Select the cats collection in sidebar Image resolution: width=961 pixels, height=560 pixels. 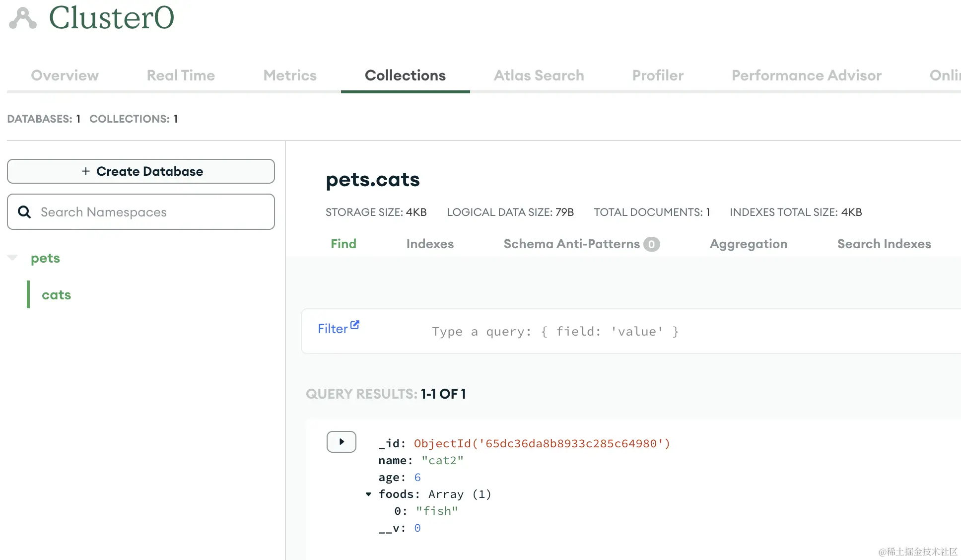(56, 295)
